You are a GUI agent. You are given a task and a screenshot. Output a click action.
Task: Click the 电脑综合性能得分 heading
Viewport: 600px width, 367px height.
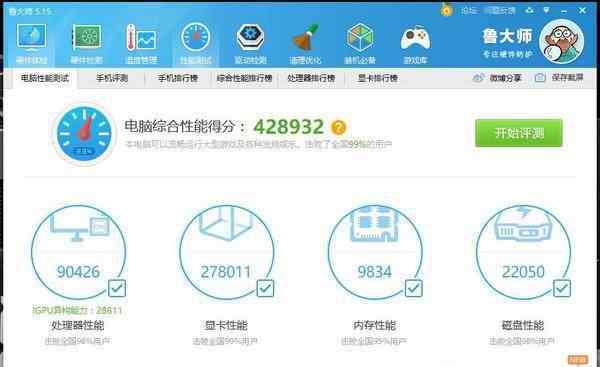click(x=184, y=127)
